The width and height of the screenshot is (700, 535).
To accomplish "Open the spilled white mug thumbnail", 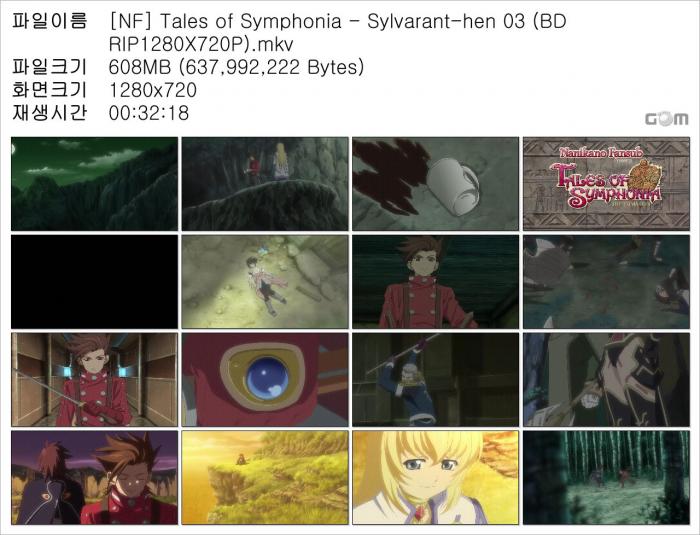I will (436, 184).
